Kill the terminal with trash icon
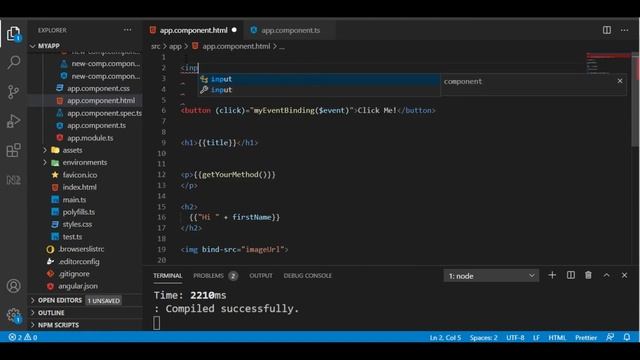Image resolution: width=640 pixels, height=360 pixels. click(588, 275)
